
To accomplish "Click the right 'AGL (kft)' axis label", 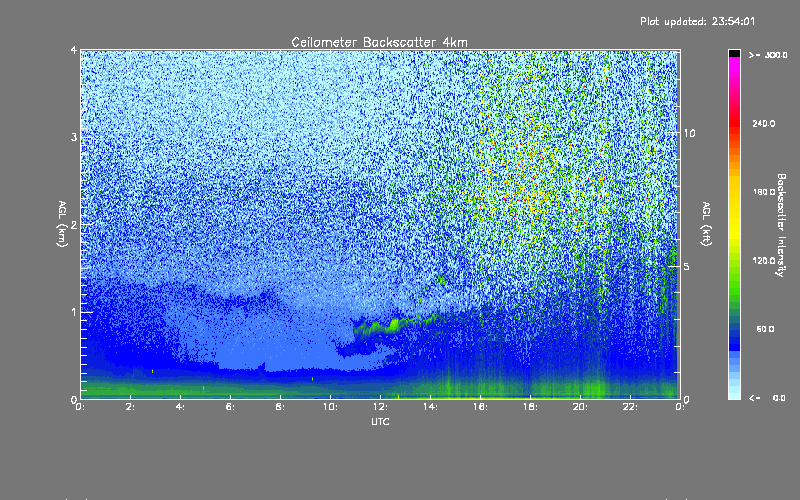I will [x=706, y=224].
